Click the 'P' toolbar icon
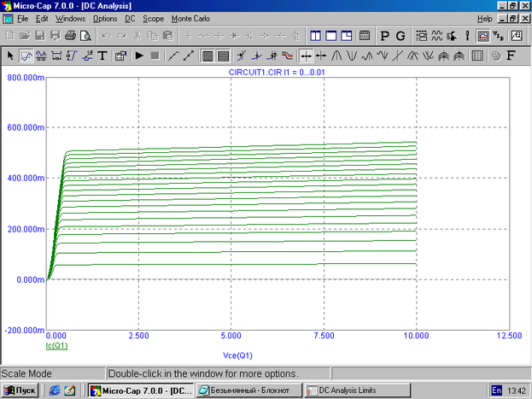The image size is (532, 399). 384,36
